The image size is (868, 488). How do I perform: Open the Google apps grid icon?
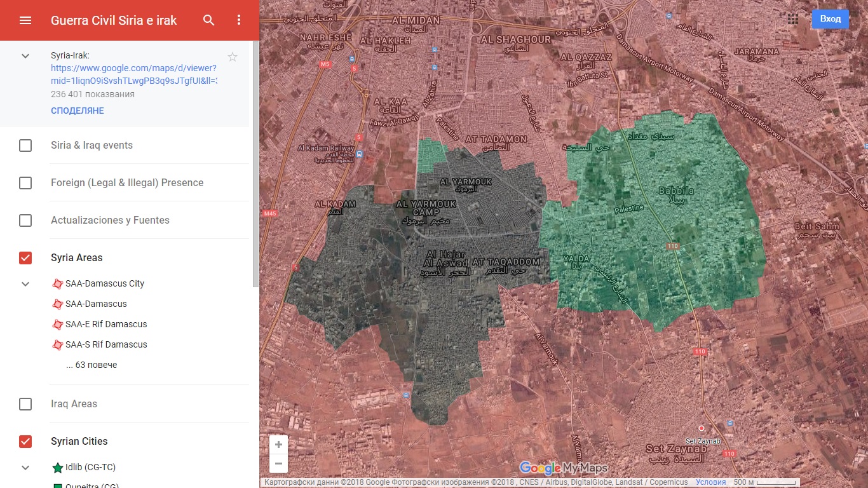tap(793, 19)
